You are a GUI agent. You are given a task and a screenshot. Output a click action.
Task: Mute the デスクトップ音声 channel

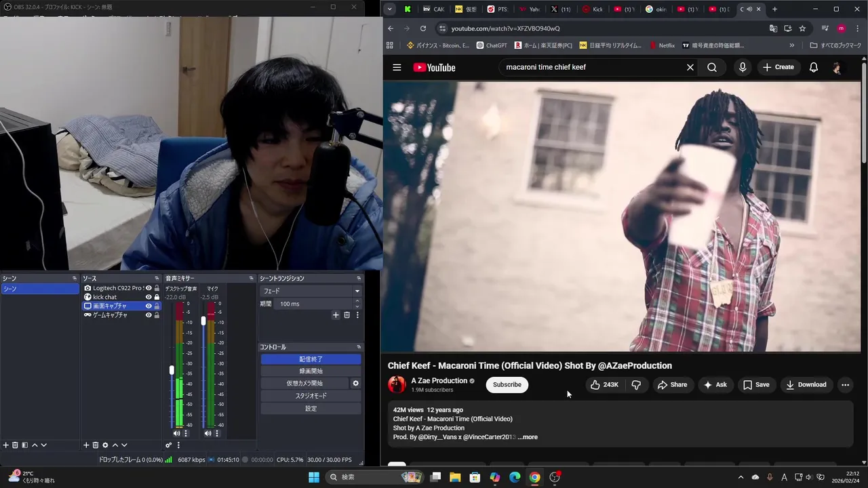coord(177,433)
